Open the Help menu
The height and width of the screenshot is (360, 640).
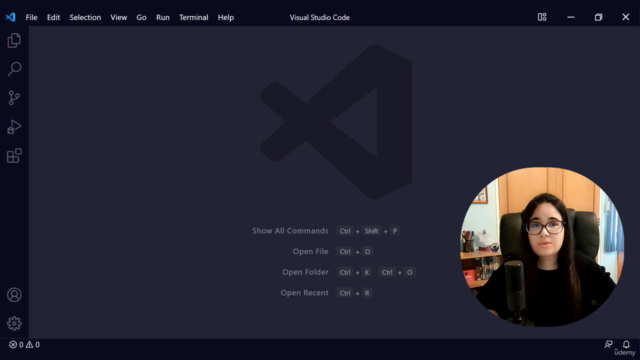point(226,17)
